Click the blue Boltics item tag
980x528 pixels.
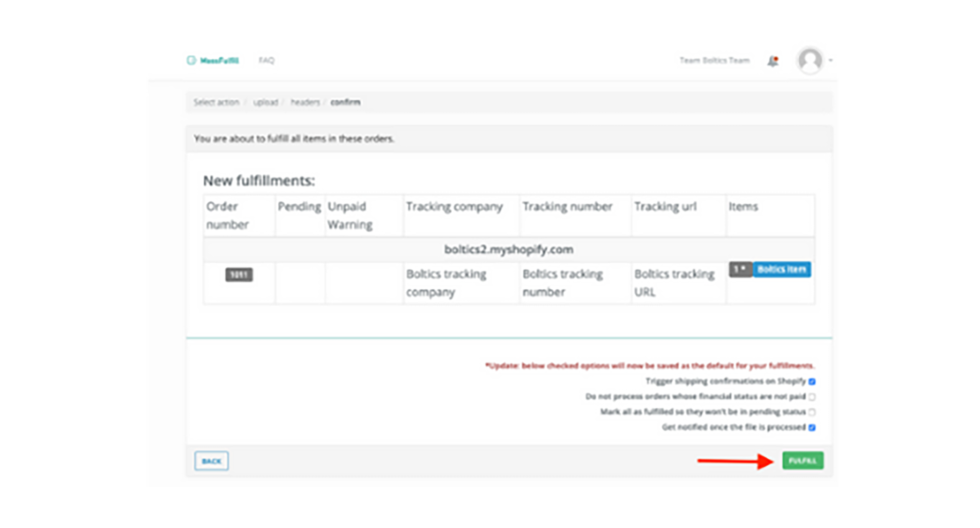[781, 270]
